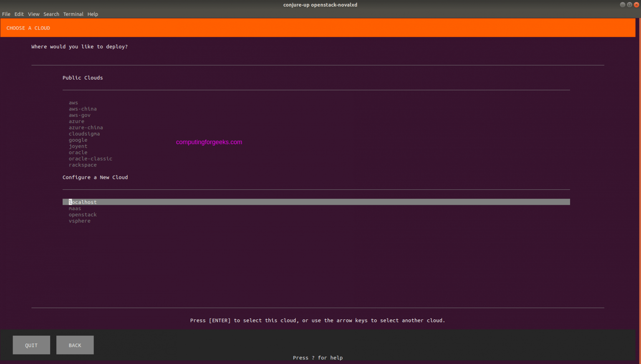This screenshot has width=641, height=364.
Task: Select the aws public cloud option
Action: [73, 102]
